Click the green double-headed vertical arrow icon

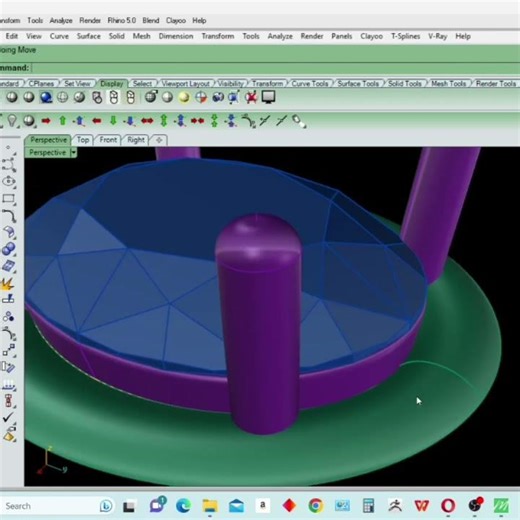[x=164, y=121]
